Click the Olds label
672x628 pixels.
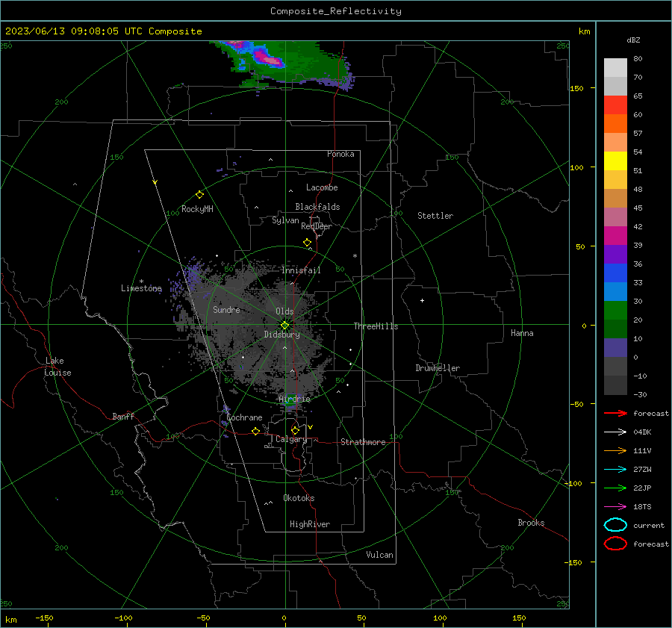point(284,311)
